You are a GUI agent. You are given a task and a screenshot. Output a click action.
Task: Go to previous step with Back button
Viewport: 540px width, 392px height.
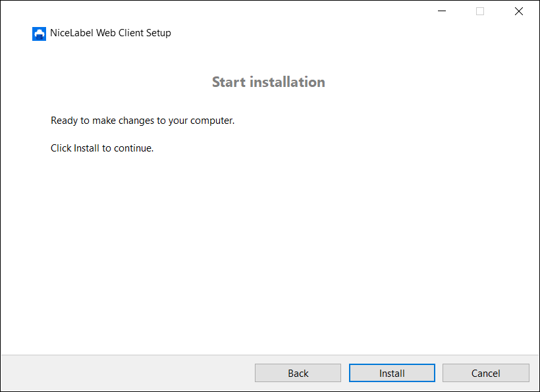[298, 373]
